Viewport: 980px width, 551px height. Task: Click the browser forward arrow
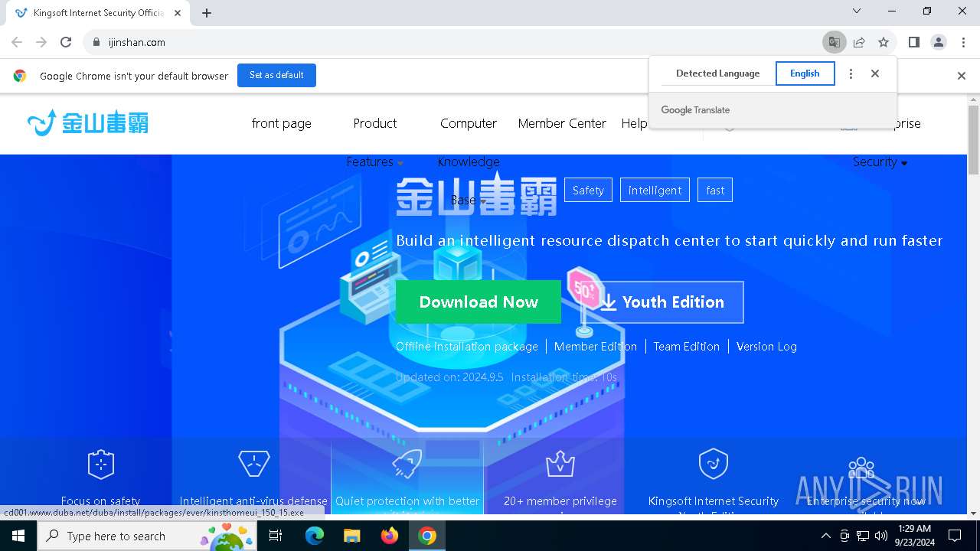[41, 42]
